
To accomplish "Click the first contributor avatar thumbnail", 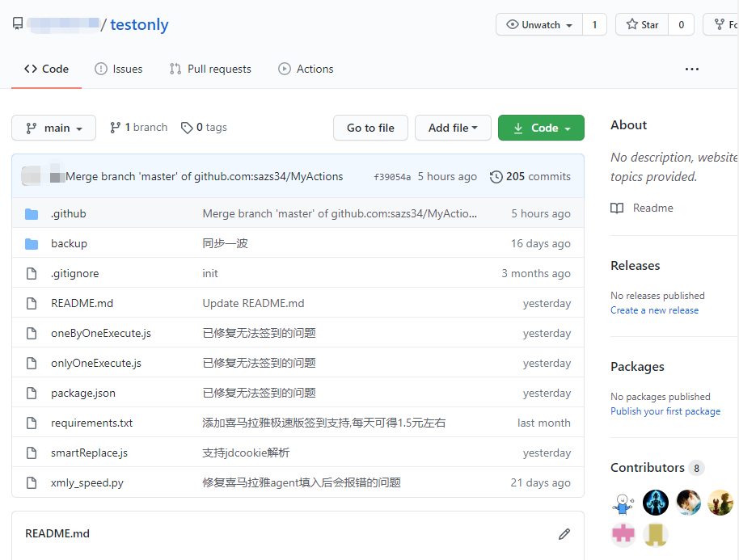I will coord(623,503).
